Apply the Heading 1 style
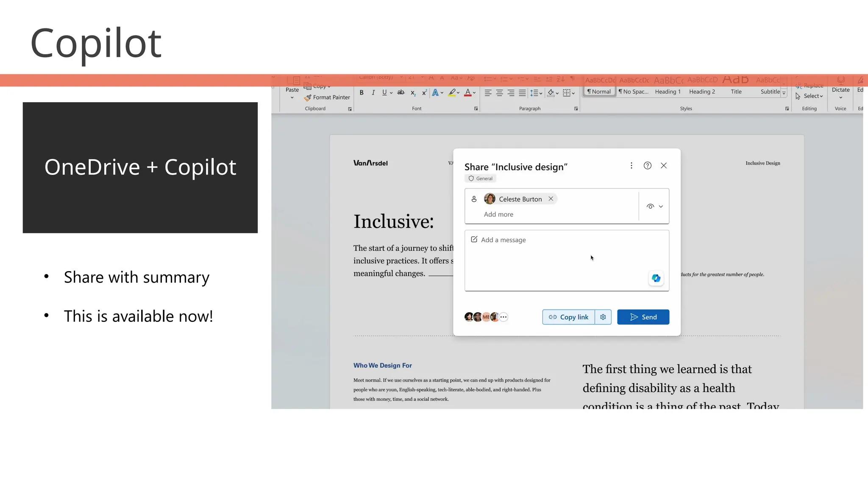The width and height of the screenshot is (868, 488). (668, 86)
